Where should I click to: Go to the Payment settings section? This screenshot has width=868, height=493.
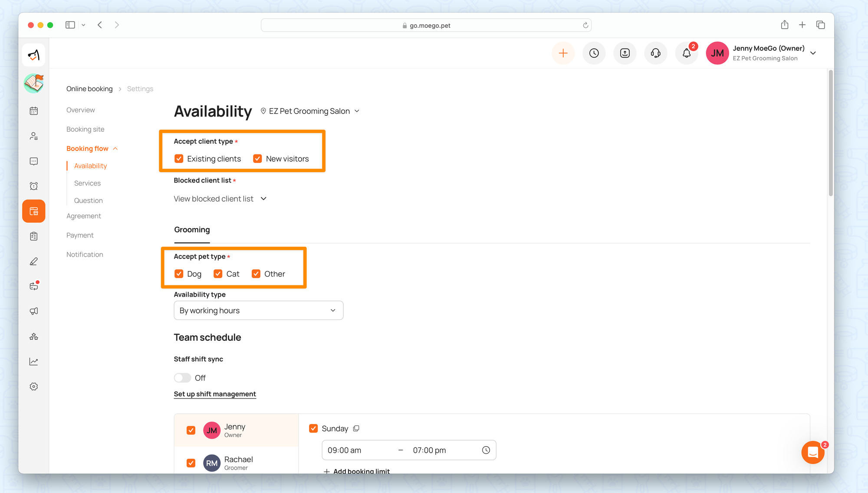tap(80, 235)
